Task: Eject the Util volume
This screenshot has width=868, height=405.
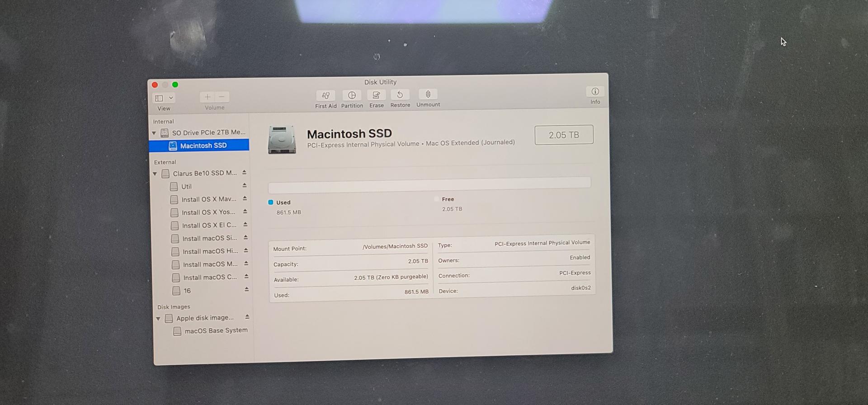Action: pos(245,185)
